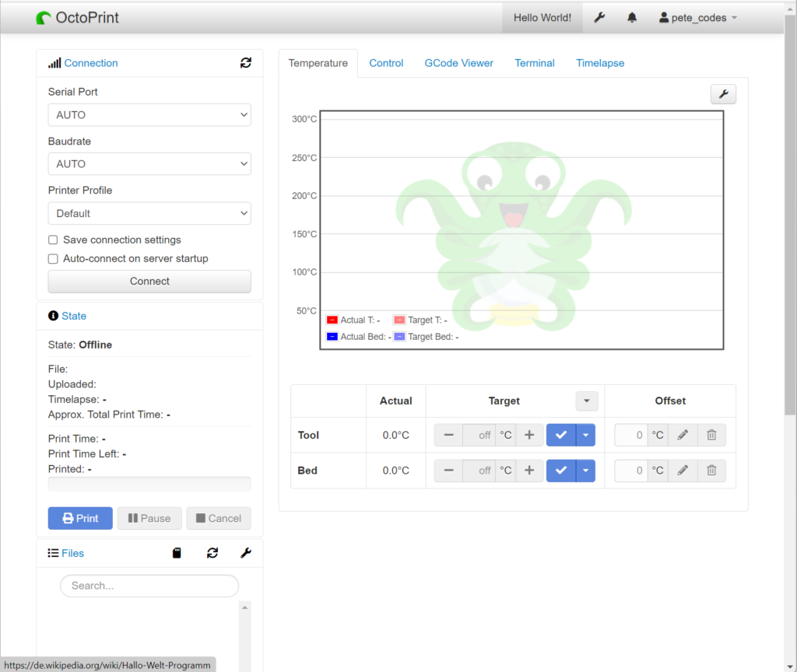Click the OctoPrint logo in the header
Viewport: 797px width, 672px height.
[x=77, y=18]
